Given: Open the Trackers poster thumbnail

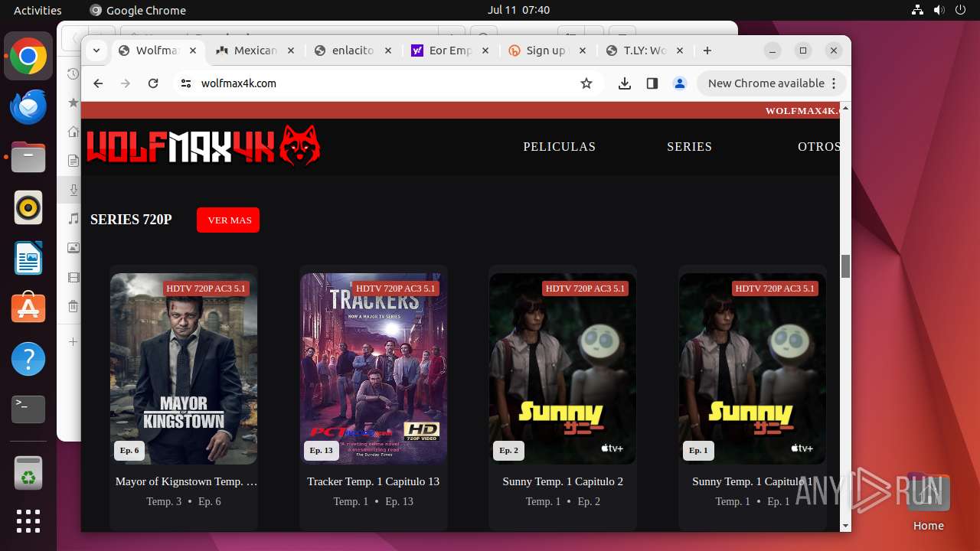Looking at the screenshot, I should click(374, 369).
